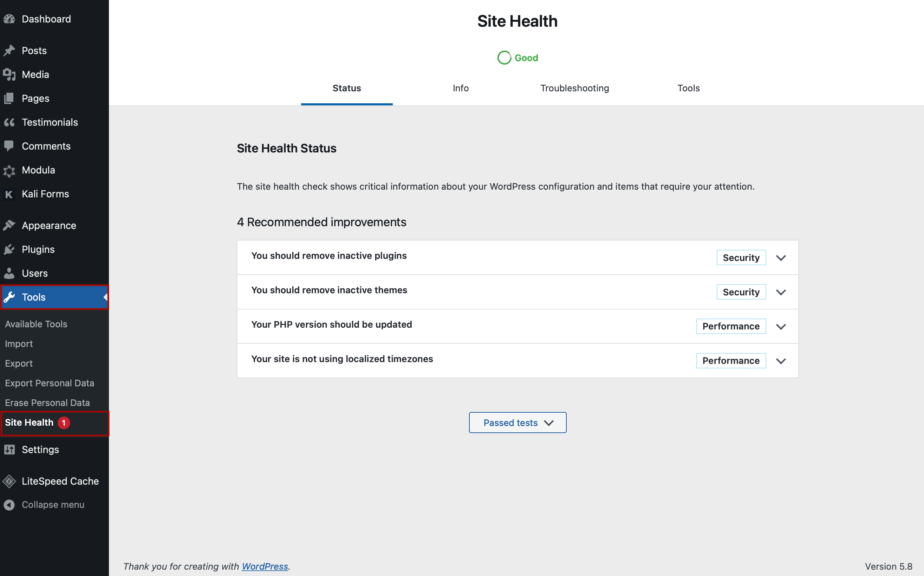Click the Pages icon in sidebar
The height and width of the screenshot is (576, 924).
9,99
